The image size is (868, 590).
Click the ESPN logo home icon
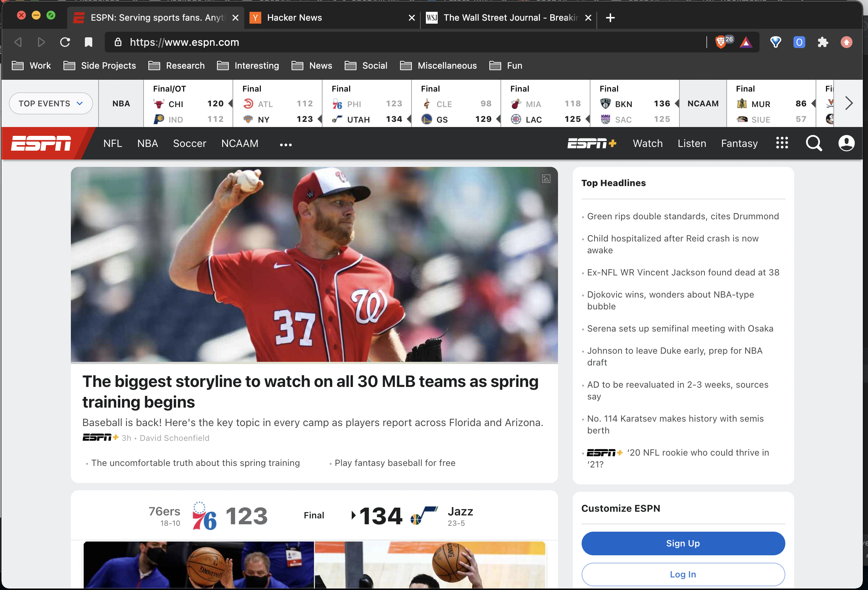click(x=41, y=144)
